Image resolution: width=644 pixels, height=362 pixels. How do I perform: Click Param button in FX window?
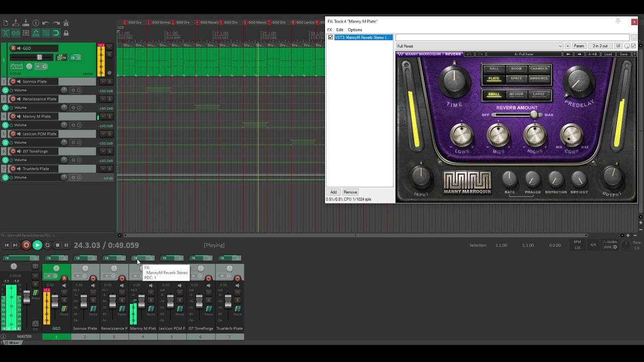point(579,46)
